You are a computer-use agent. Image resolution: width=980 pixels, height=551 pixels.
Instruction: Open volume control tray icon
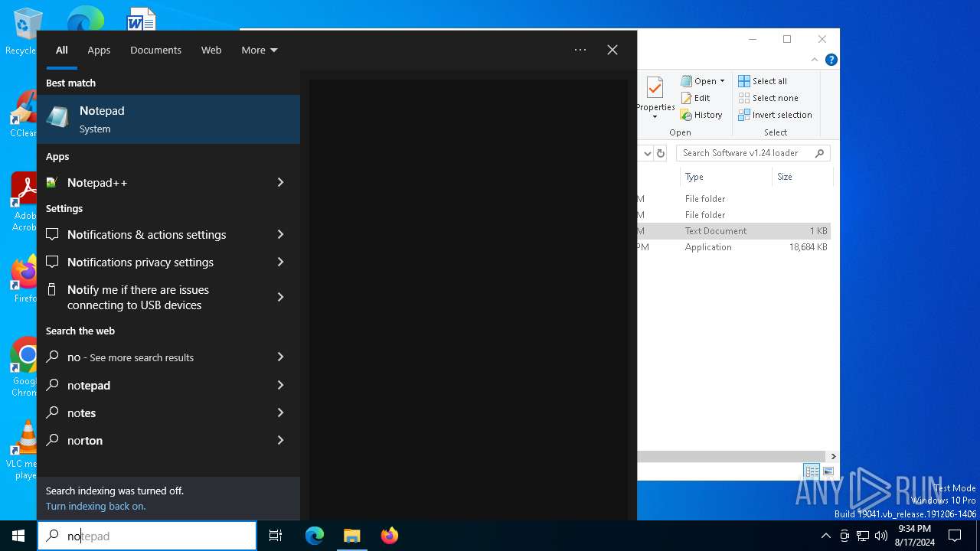[881, 536]
